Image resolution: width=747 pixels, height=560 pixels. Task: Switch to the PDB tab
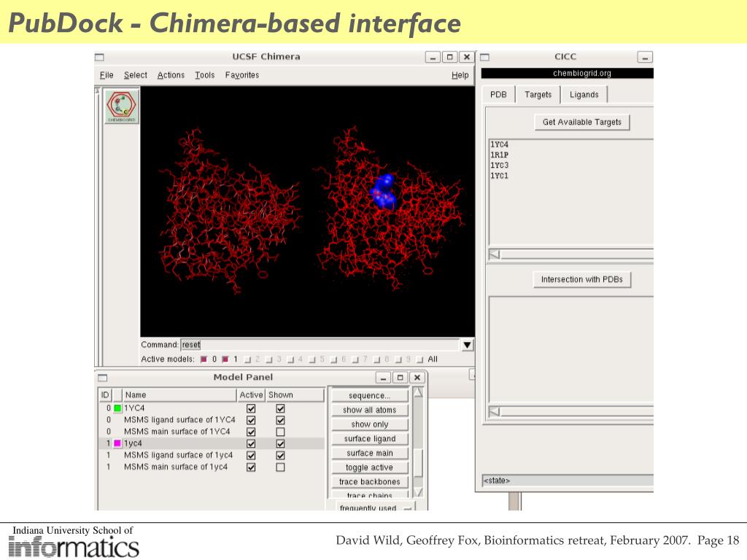[x=498, y=94]
